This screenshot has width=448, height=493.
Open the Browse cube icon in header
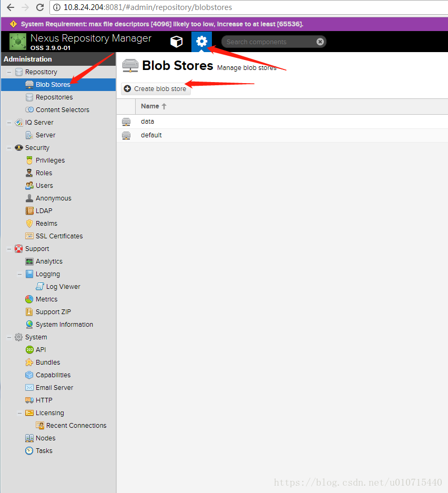click(x=176, y=42)
